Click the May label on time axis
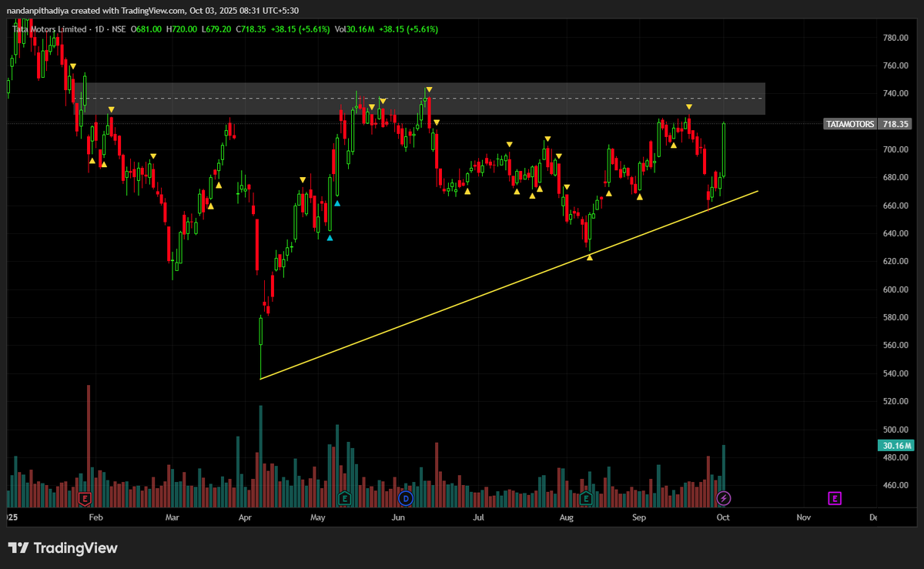Image resolution: width=924 pixels, height=569 pixels. pos(319,518)
